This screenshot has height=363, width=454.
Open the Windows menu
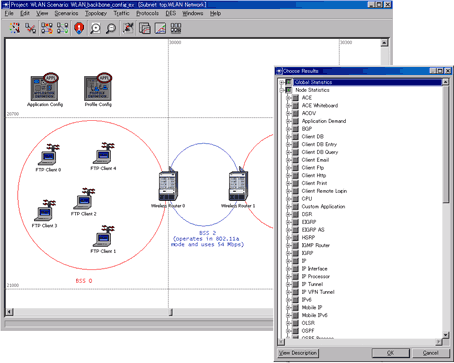click(x=193, y=13)
